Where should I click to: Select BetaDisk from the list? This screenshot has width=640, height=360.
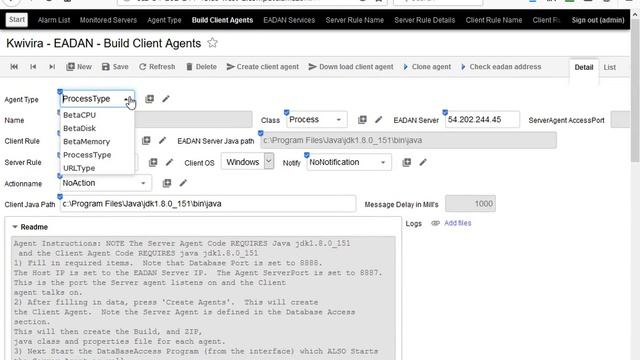click(80, 128)
